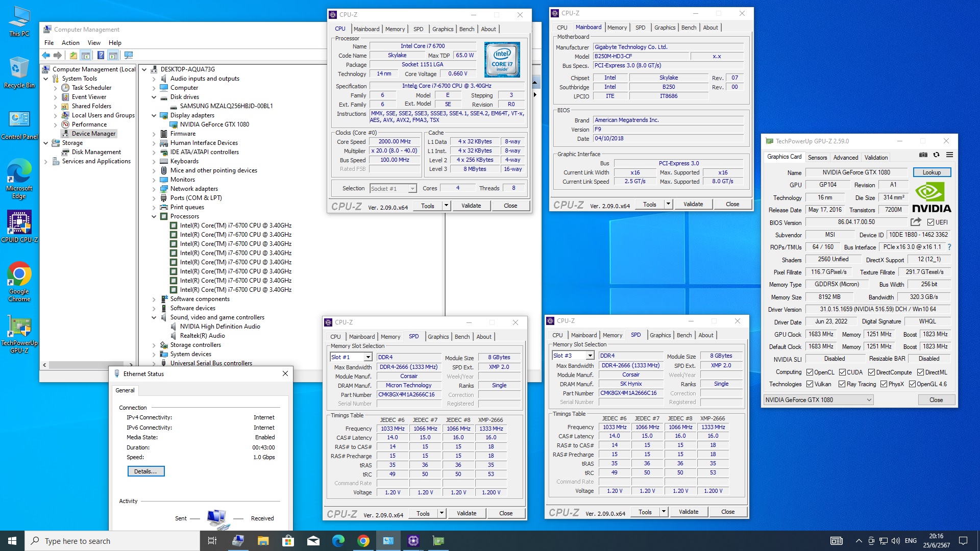The width and height of the screenshot is (980, 551).
Task: Switch to Sensors tab in GPU-Z
Action: (x=817, y=158)
